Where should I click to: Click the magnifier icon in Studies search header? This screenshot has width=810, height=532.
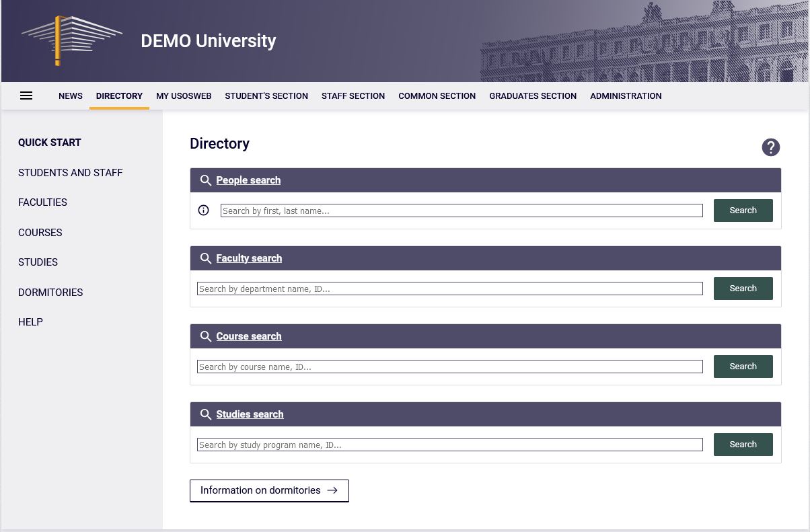coord(206,414)
